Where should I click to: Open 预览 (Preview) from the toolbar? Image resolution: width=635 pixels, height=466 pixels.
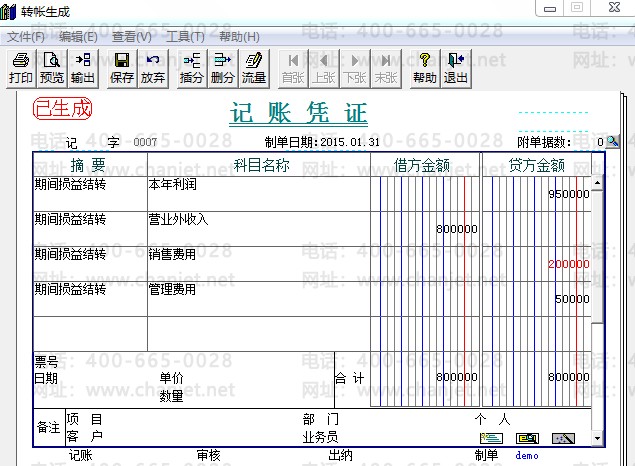point(52,68)
